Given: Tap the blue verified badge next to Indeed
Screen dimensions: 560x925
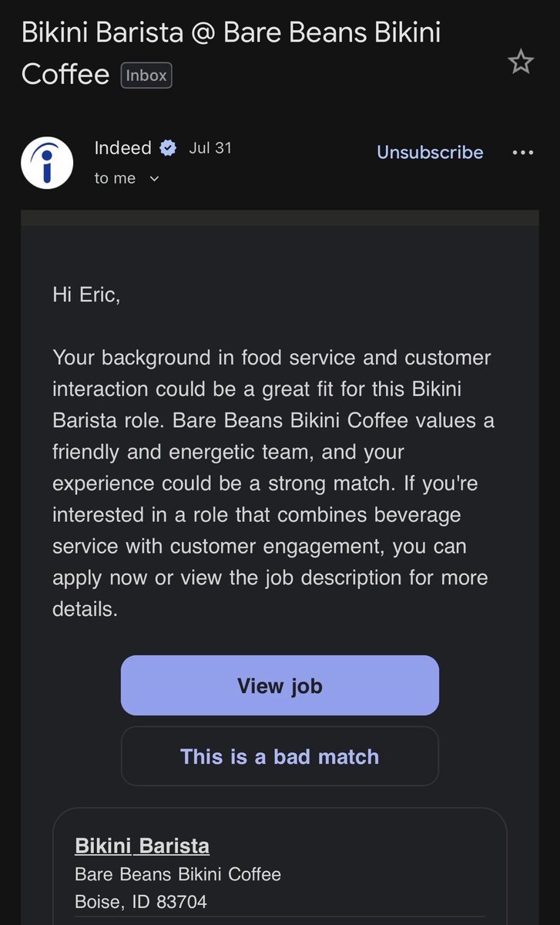Looking at the screenshot, I should (x=168, y=148).
